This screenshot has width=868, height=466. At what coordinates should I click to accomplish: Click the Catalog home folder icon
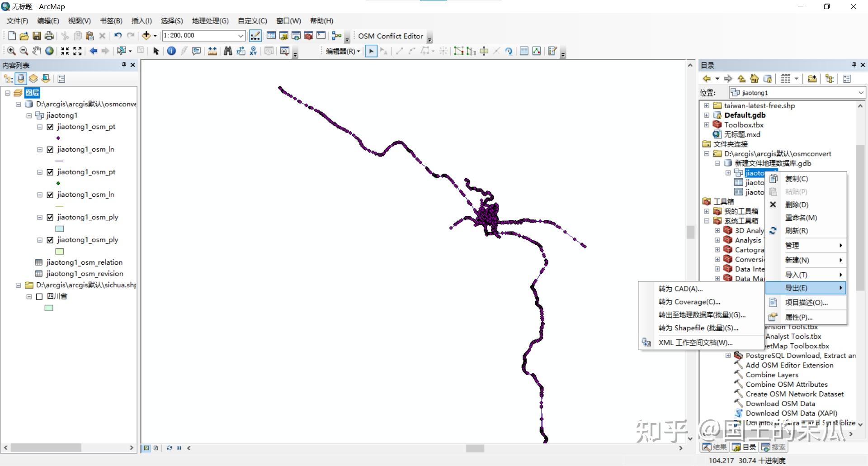click(x=754, y=78)
